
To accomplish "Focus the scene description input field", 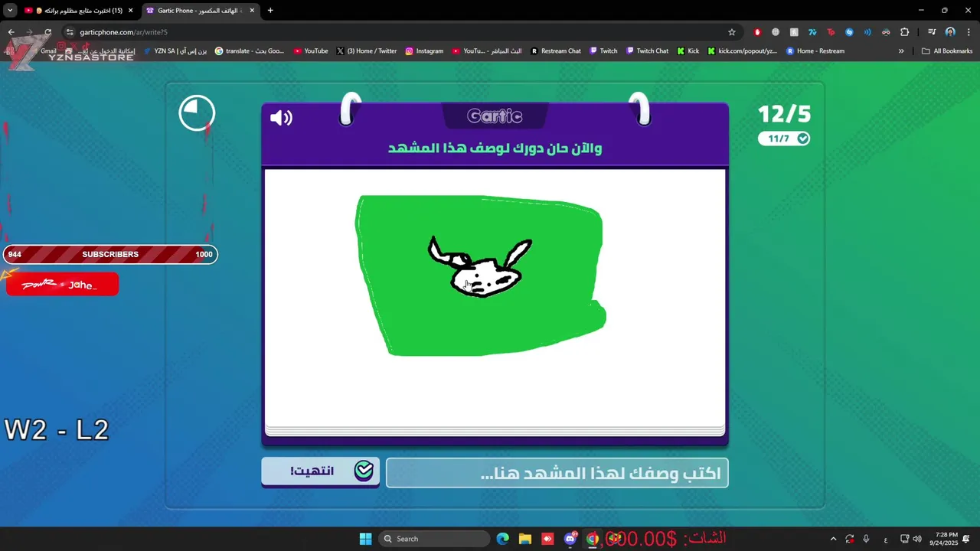I will tap(557, 473).
